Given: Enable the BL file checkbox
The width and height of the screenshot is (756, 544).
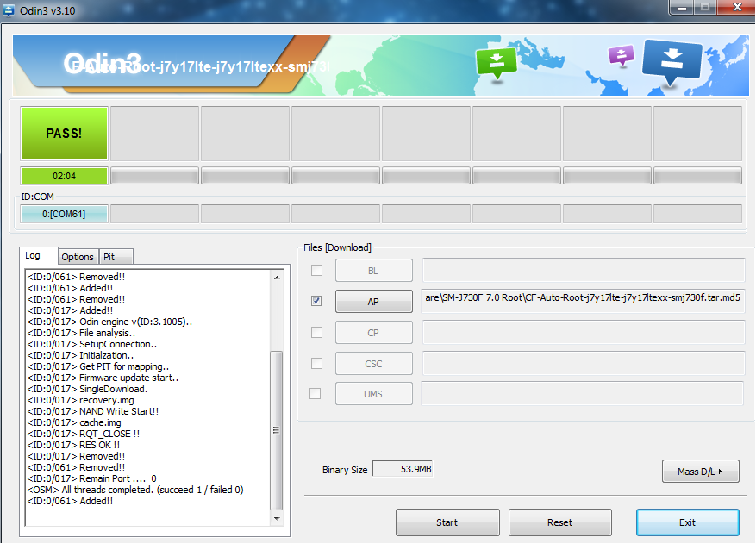Looking at the screenshot, I should (316, 270).
